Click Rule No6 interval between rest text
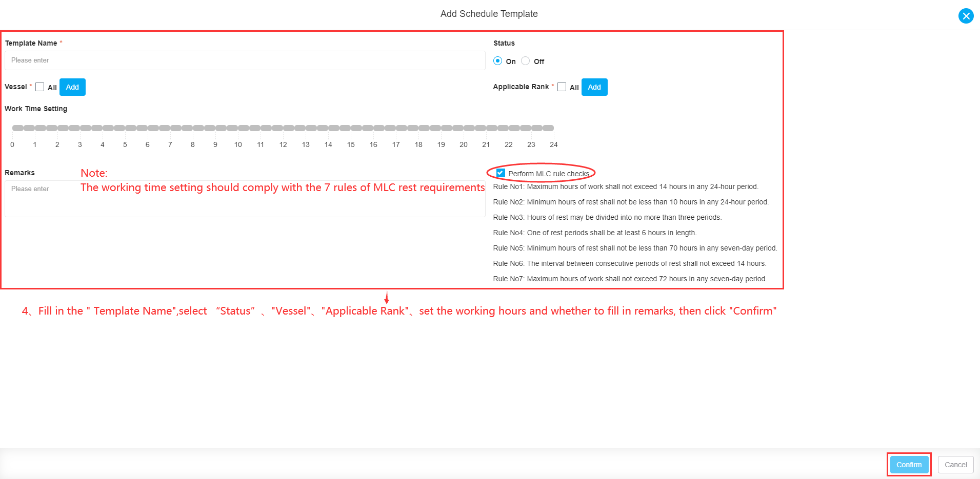 tap(630, 263)
